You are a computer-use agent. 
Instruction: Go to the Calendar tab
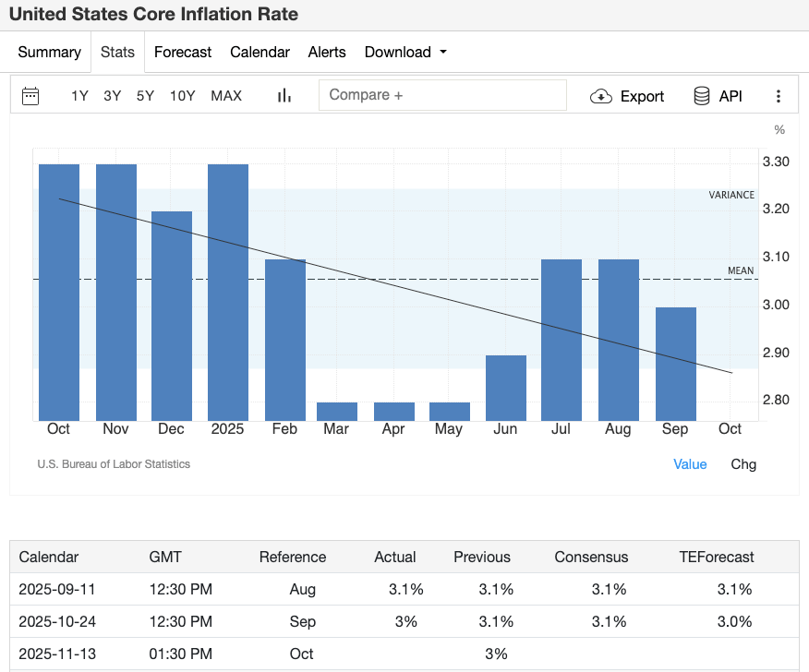[260, 53]
